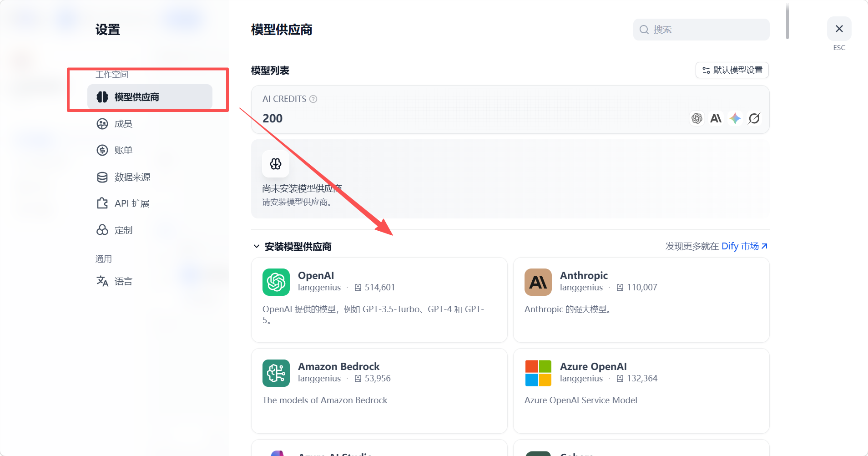868x456 pixels.
Task: Open the 数据来源 data source section
Action: (x=150, y=177)
